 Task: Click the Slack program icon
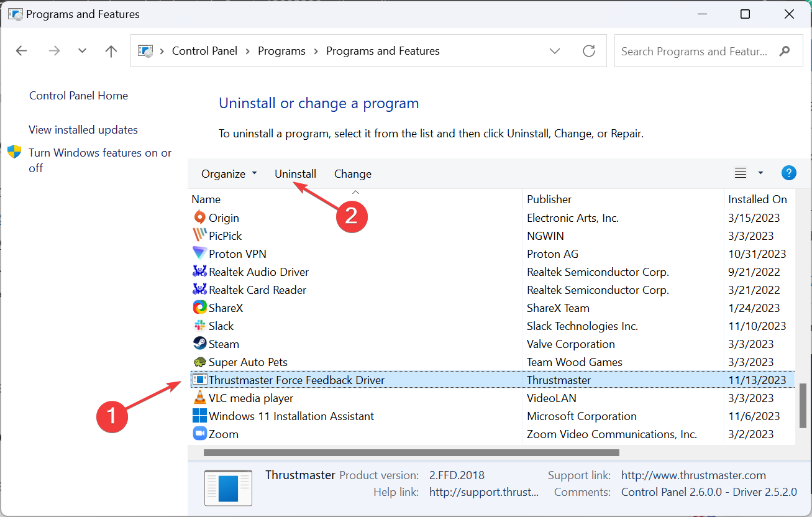tap(199, 326)
